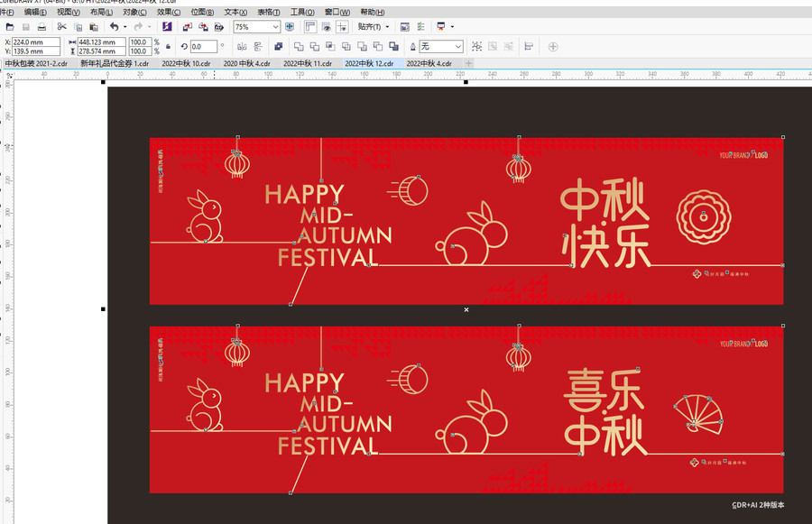Viewport: 812px width, 524px height.
Task: Open the 帮助(H) menu
Action: (373, 12)
